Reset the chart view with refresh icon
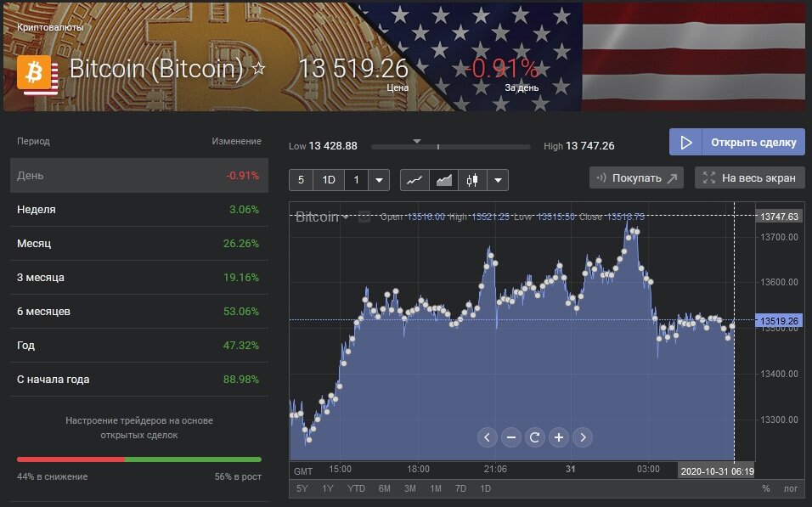Viewport: 812px width, 507px height. click(535, 437)
